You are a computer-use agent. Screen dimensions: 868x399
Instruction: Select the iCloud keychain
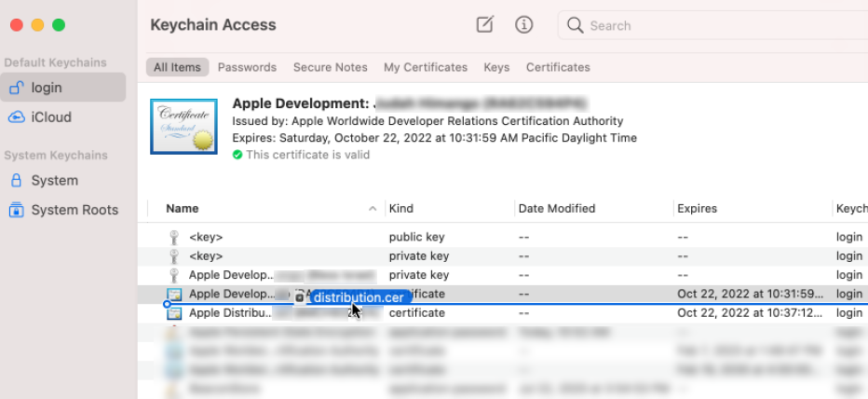click(x=51, y=117)
